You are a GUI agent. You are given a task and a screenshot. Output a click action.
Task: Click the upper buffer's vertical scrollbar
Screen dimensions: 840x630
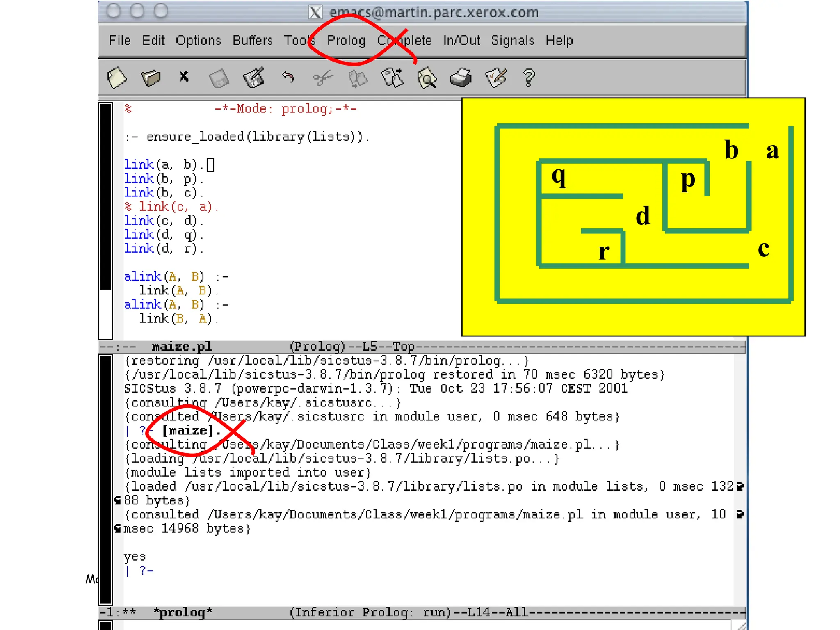pyautogui.click(x=106, y=221)
